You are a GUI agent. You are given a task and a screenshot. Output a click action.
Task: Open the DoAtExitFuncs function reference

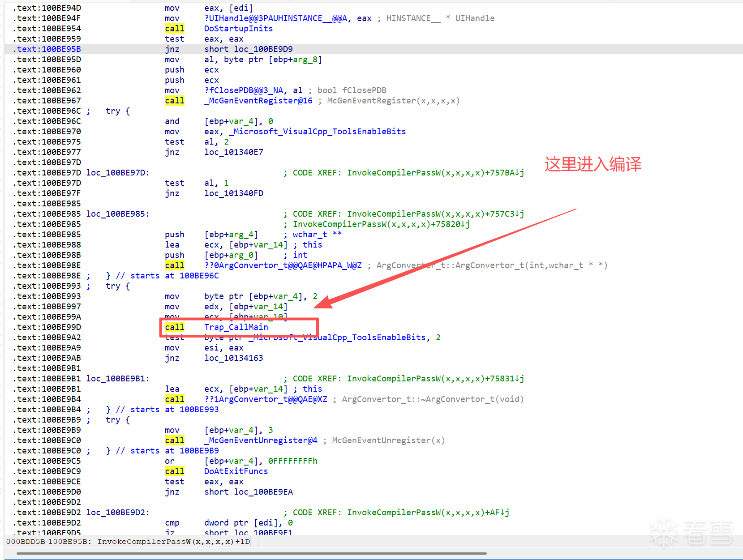tap(236, 471)
